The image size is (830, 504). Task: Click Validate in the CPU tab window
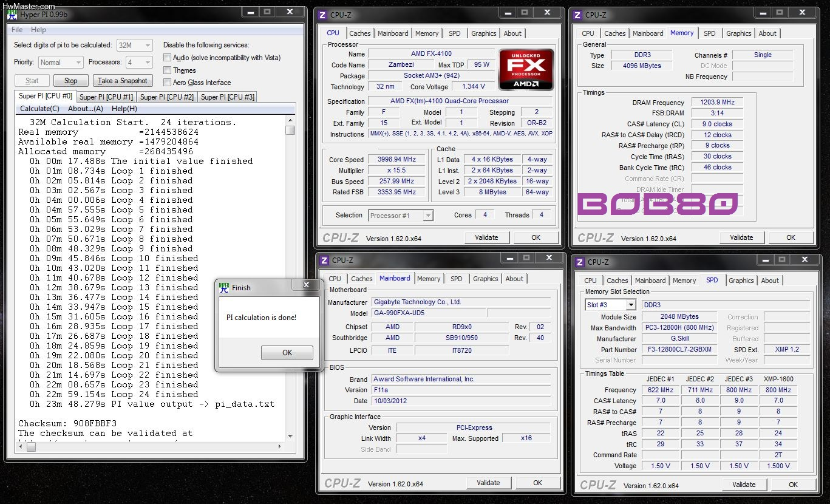487,237
